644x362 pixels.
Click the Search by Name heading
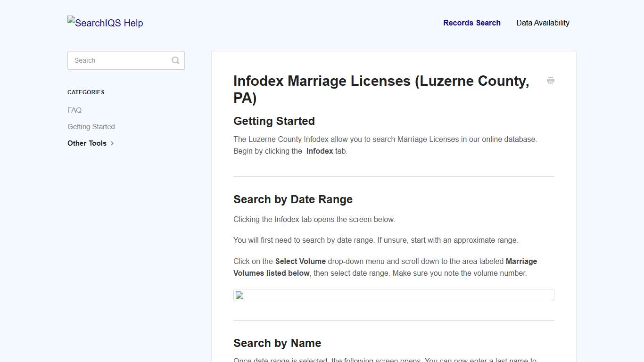(277, 343)
